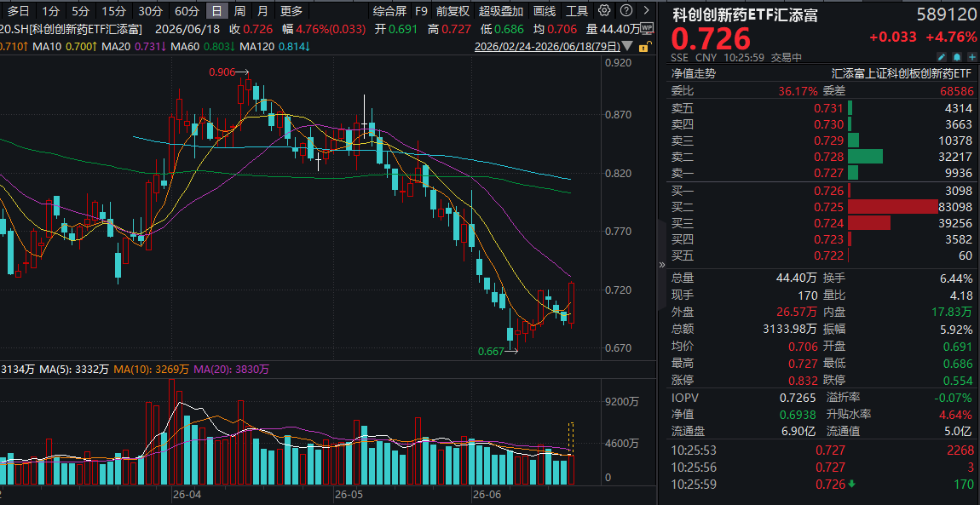Click the WP monitor icon

[x=647, y=28]
